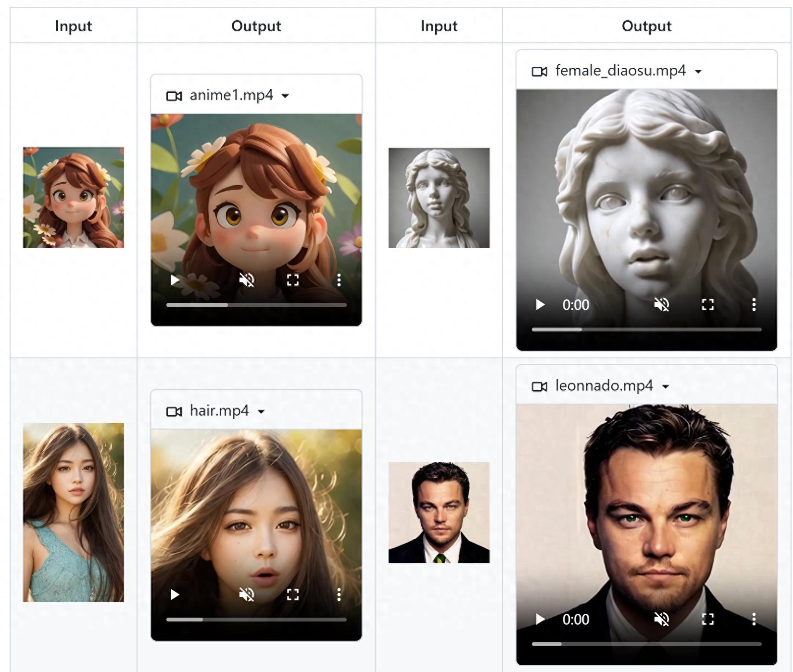Seek on anime1.mp4 progress bar

click(256, 305)
